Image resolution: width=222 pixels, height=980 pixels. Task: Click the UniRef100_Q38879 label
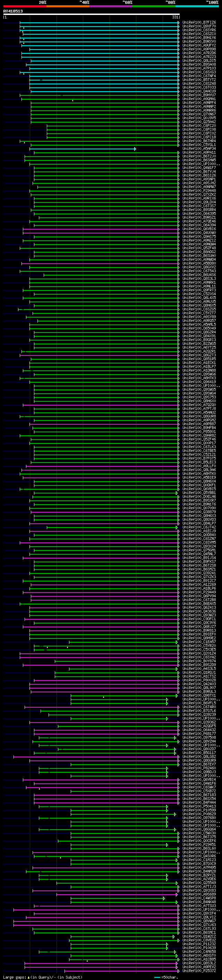coord(199,512)
